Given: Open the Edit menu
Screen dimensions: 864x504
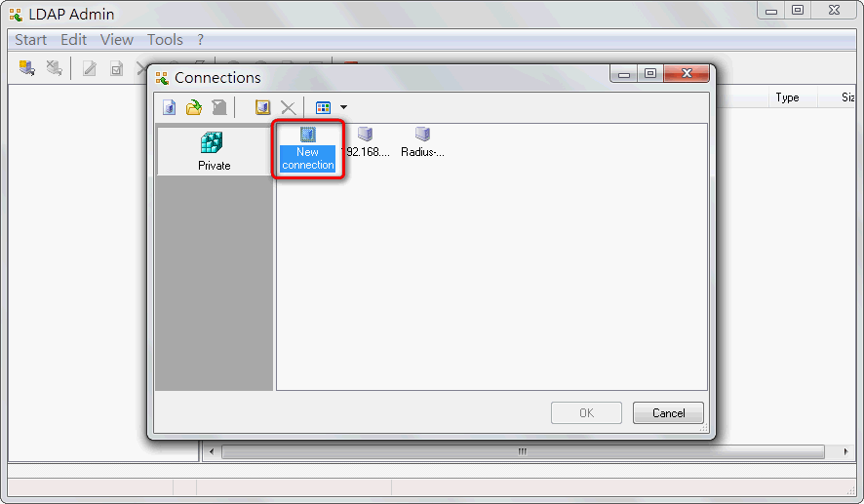Looking at the screenshot, I should [x=74, y=40].
